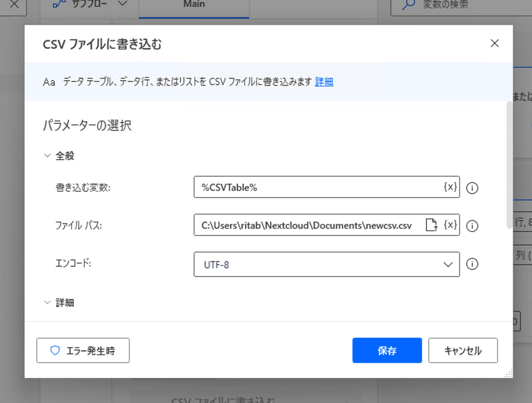Screen dimensions: 532x403
Task: Click the 保存 button
Action: 387,350
